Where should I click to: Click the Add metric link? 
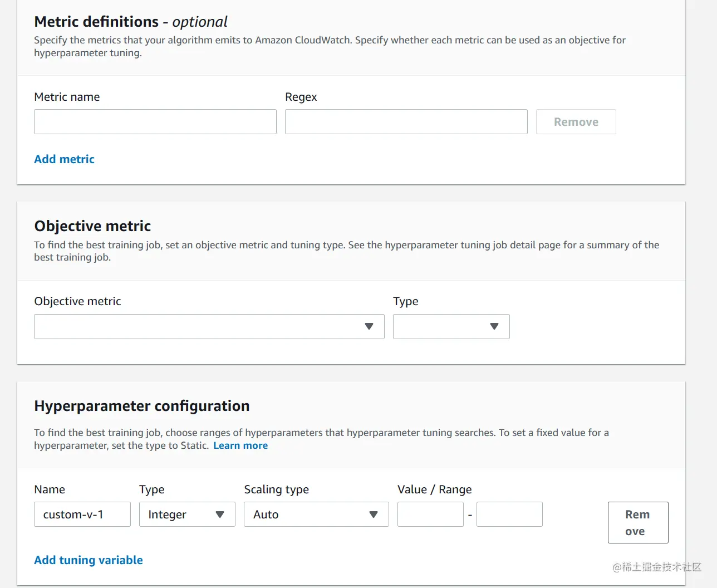tap(64, 159)
